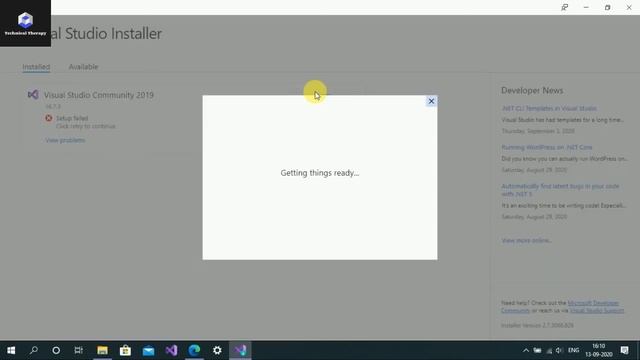Click the feedback icon in title bar
Viewport: 640px width, 360px height.
tap(564, 7)
